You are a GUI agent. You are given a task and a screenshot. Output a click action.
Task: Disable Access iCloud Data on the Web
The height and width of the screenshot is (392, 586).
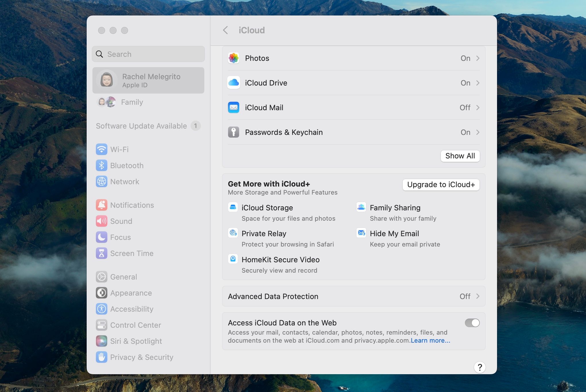click(x=472, y=323)
